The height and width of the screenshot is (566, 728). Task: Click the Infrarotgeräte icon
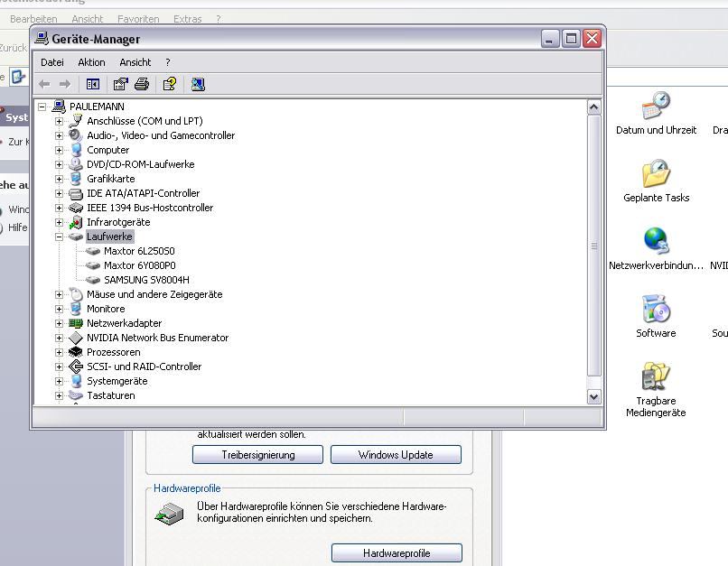point(75,222)
